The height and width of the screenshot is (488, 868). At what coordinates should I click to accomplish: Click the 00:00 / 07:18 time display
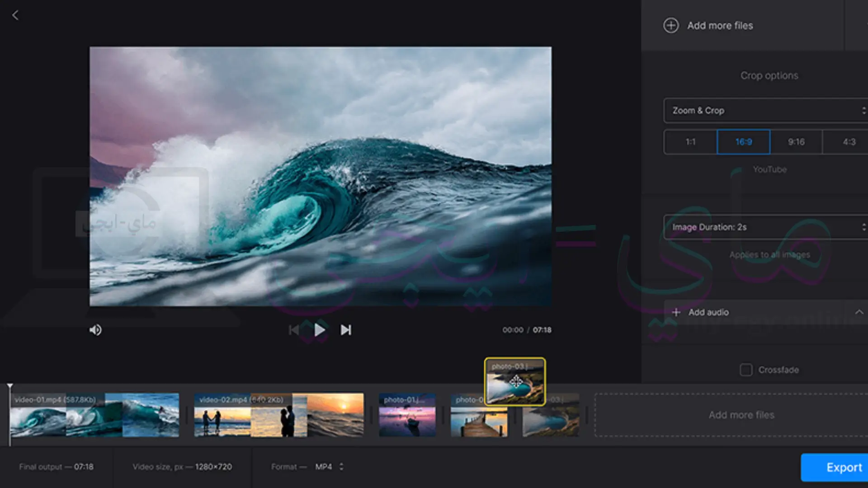[527, 330]
